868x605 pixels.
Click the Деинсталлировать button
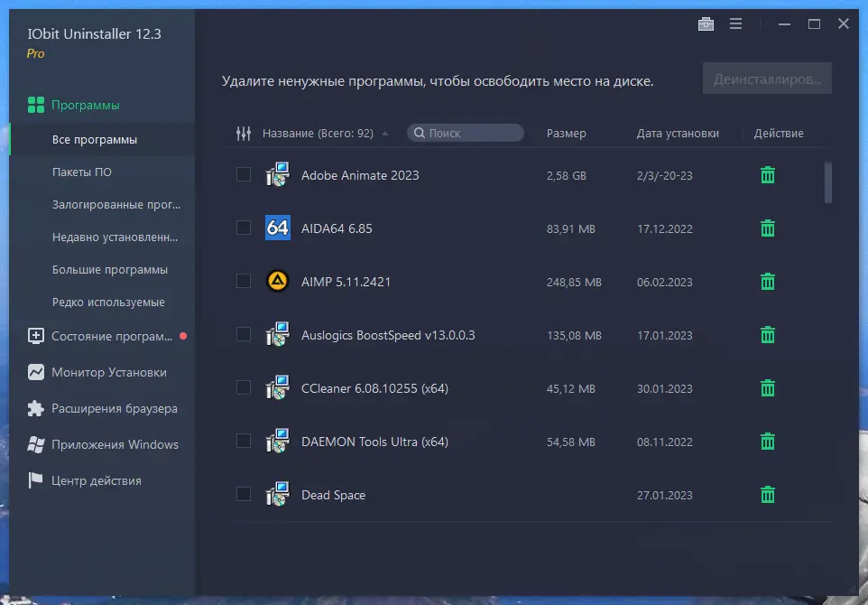point(767,79)
